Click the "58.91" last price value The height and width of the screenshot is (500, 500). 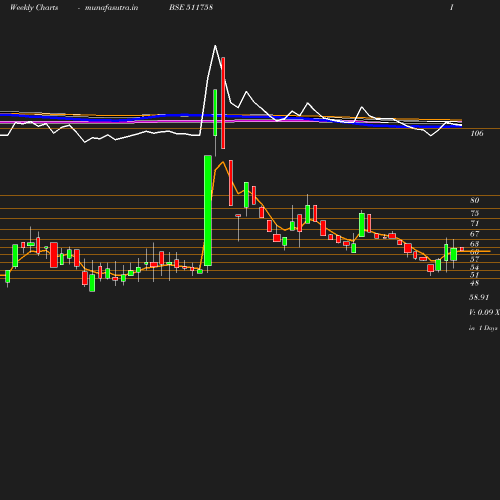[x=479, y=297]
